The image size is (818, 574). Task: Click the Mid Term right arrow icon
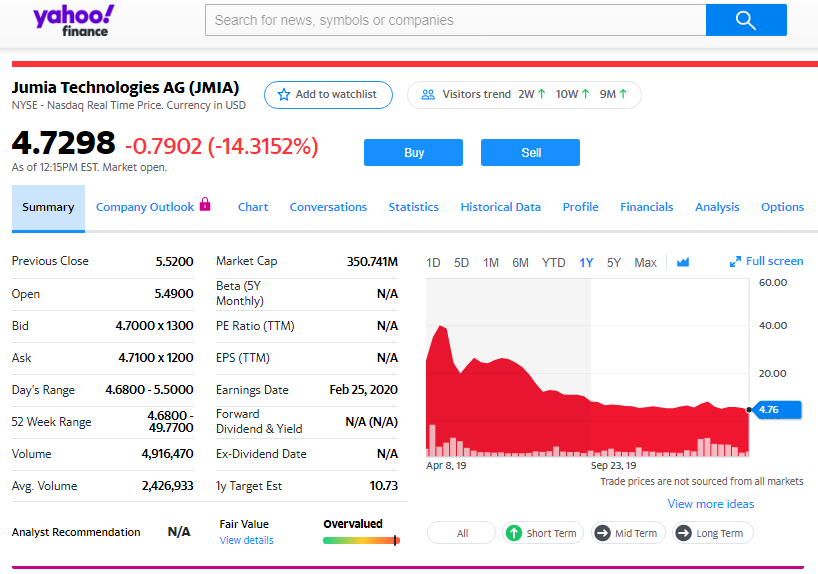point(603,533)
